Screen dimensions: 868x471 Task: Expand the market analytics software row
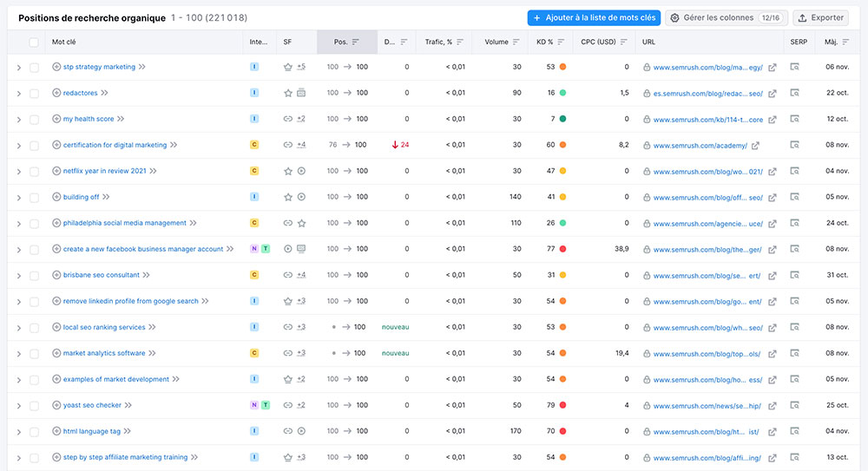pyautogui.click(x=19, y=354)
